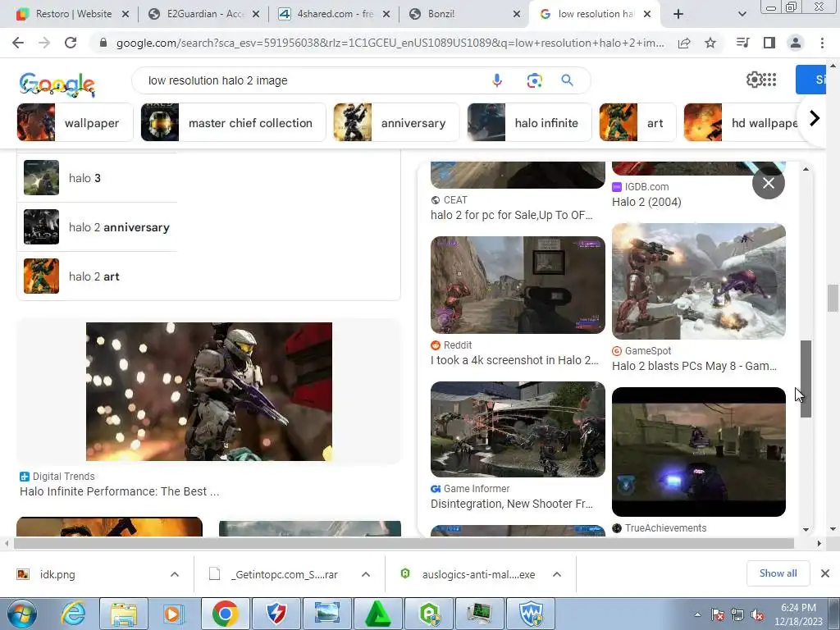Open the media control icon in toolbar

coord(743,43)
